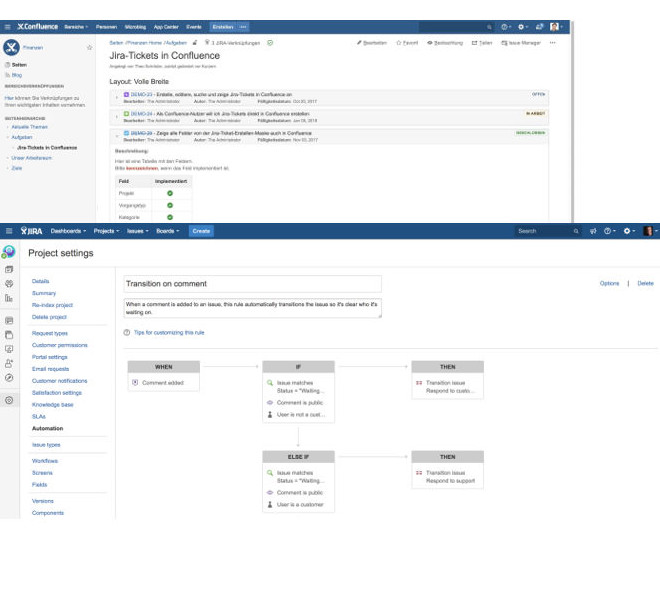Open JIRA hamburger menu
Screen dimensions: 660x603
9,231
